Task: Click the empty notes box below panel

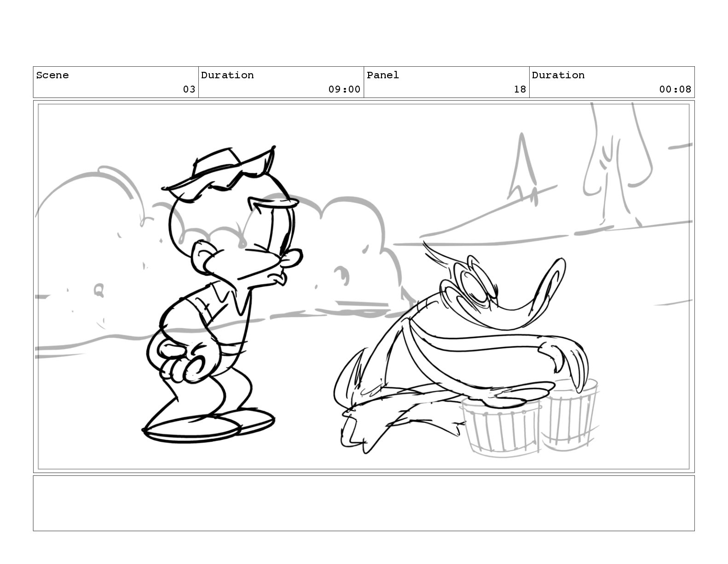Action: tap(364, 503)
